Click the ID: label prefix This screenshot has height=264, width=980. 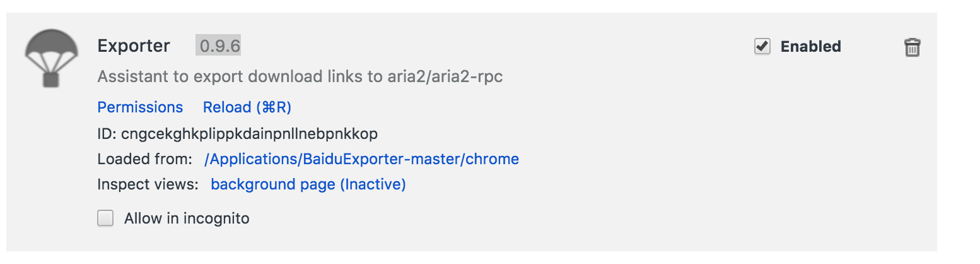[107, 134]
